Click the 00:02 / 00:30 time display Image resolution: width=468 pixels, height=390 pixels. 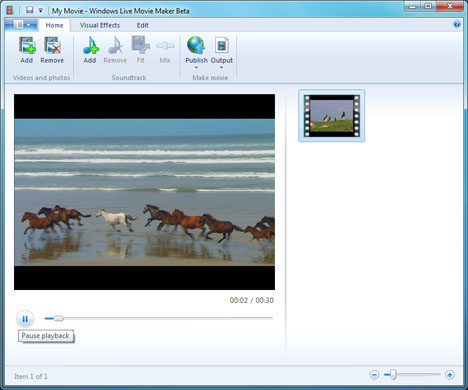(x=252, y=300)
